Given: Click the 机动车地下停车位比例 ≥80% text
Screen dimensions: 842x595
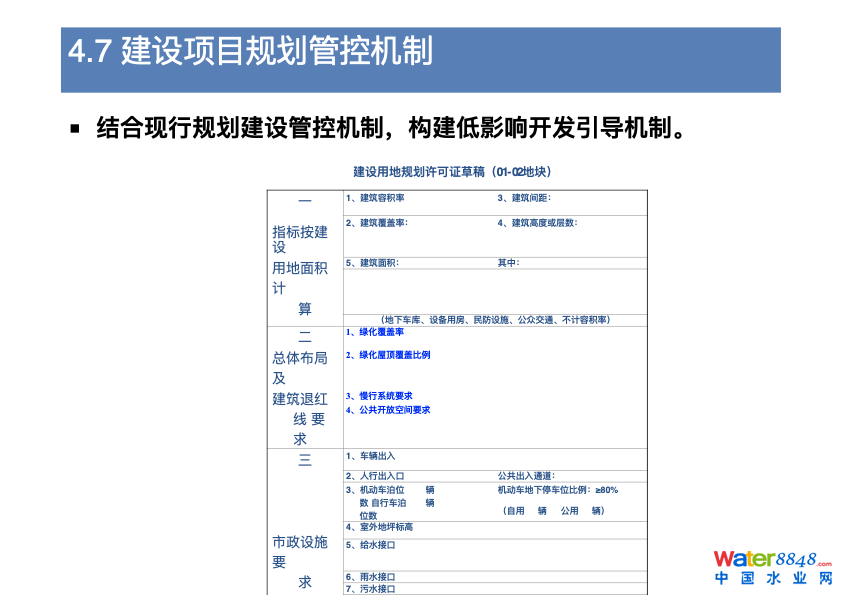Looking at the screenshot, I should pos(558,490).
